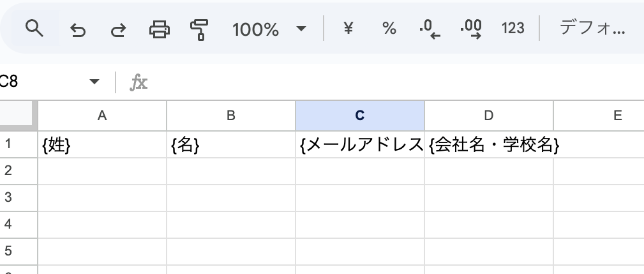Format as yen currency
644x274 pixels.
pos(348,28)
